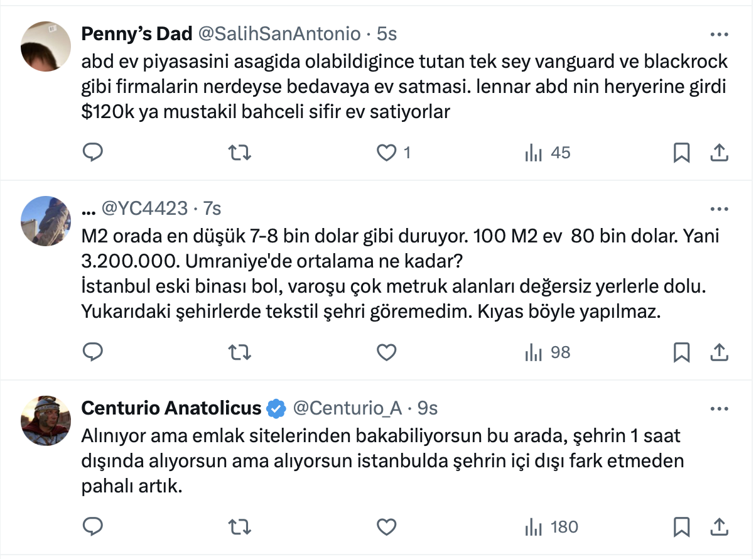View analytics showing 98 views
Image resolution: width=756 pixels, height=559 pixels.
pyautogui.click(x=548, y=353)
